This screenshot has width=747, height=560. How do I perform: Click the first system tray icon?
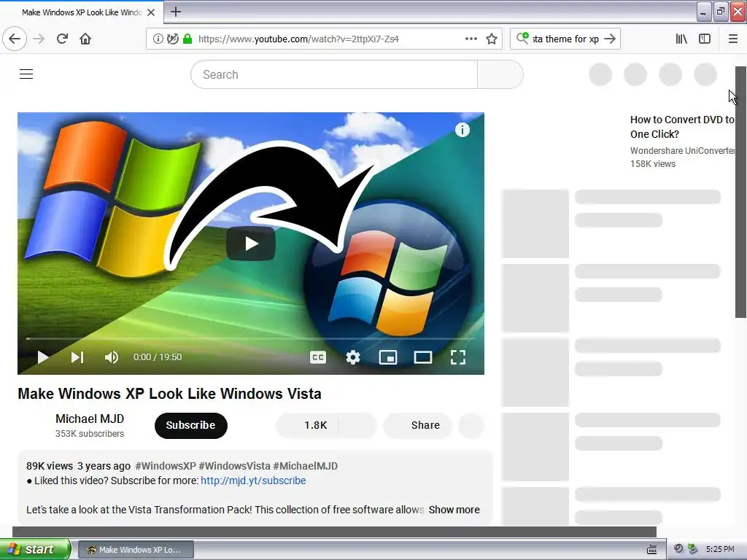click(x=678, y=549)
